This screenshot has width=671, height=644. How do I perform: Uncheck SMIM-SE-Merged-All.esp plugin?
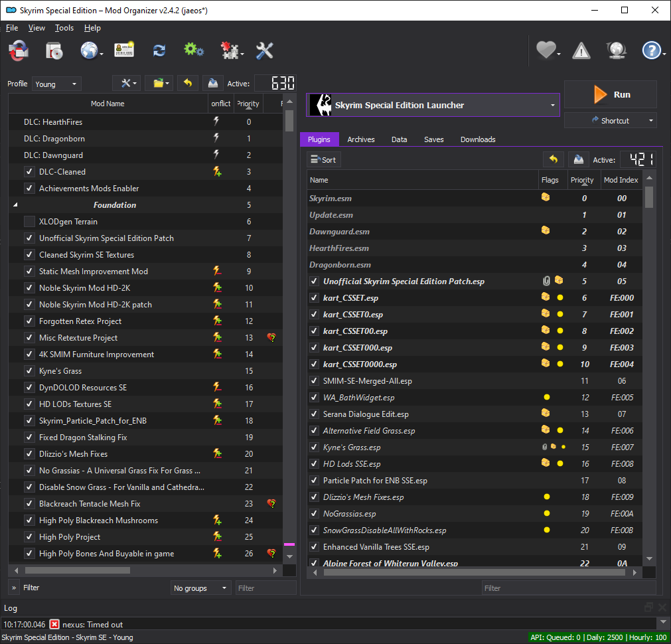click(x=314, y=380)
